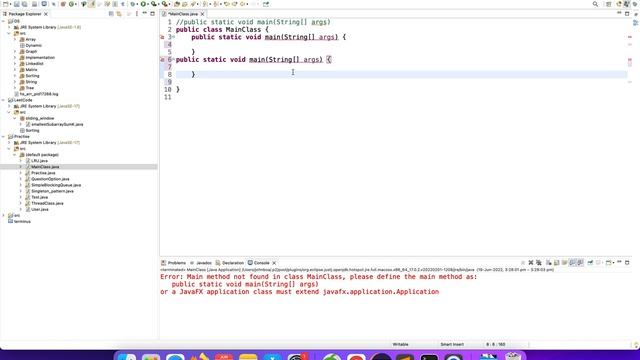Select MainClass.java in Package Explorer

(x=45, y=167)
